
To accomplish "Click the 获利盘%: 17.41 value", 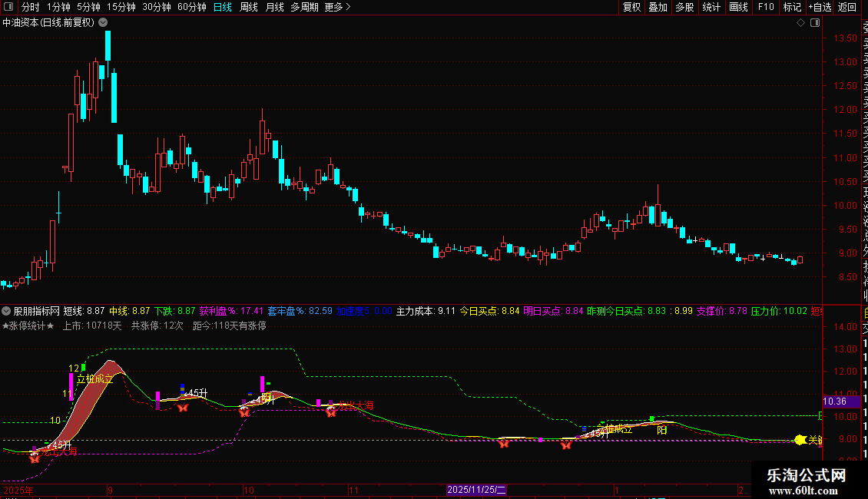I will coord(231,311).
